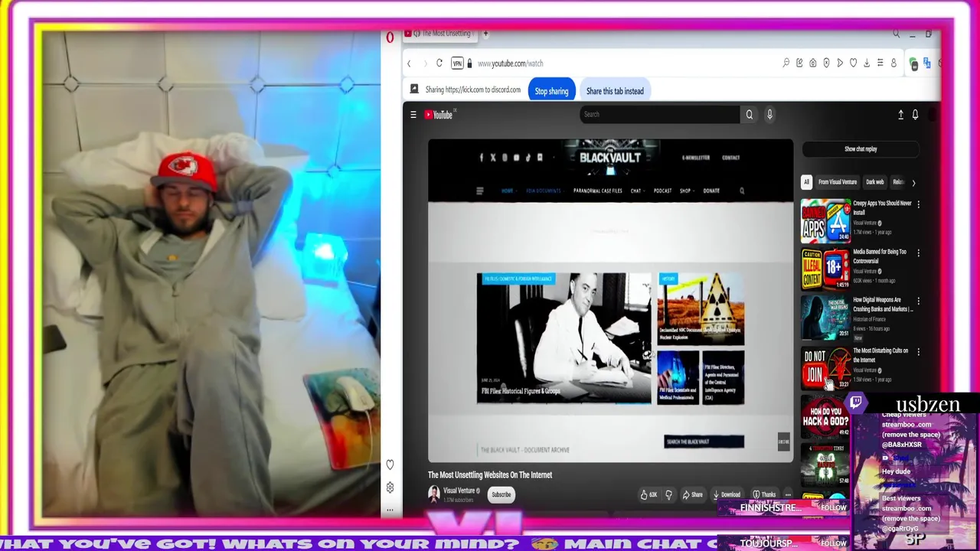980x551 pixels.
Task: Go back with the browser back arrow
Action: coord(409,64)
